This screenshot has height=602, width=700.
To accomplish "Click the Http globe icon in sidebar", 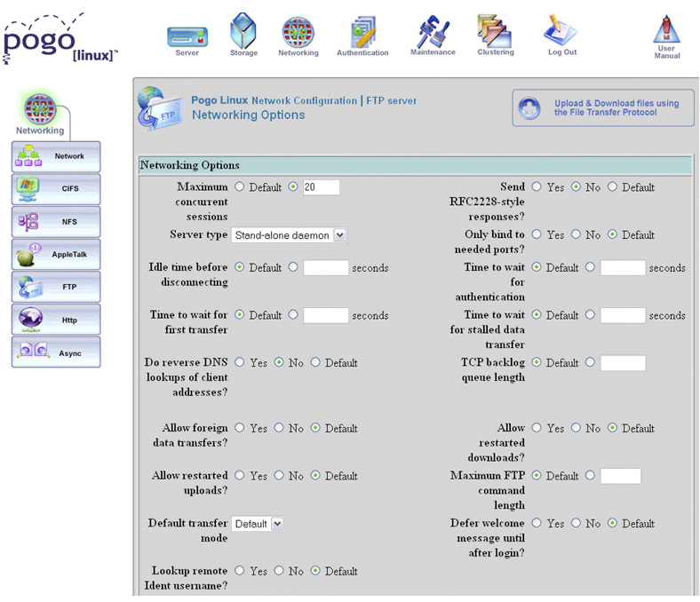I will 30,320.
